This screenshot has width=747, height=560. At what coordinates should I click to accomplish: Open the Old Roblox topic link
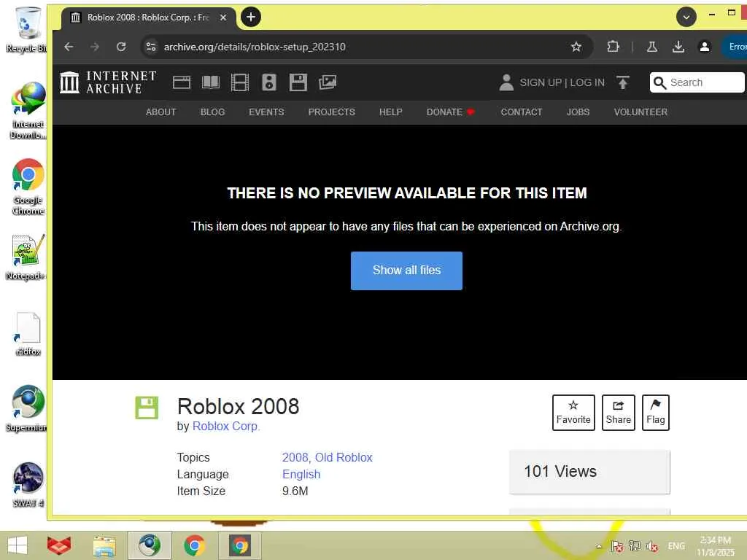click(344, 457)
